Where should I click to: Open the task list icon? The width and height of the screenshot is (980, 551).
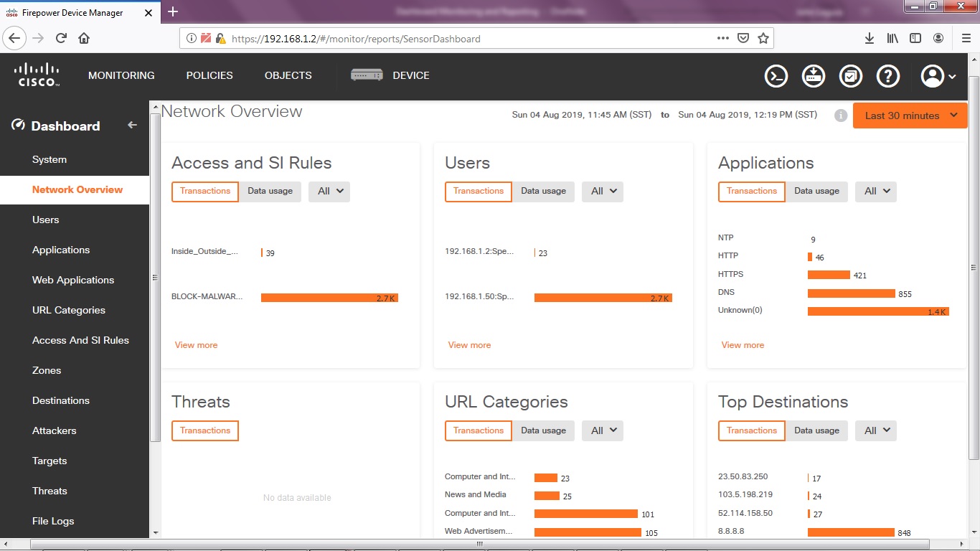point(851,75)
